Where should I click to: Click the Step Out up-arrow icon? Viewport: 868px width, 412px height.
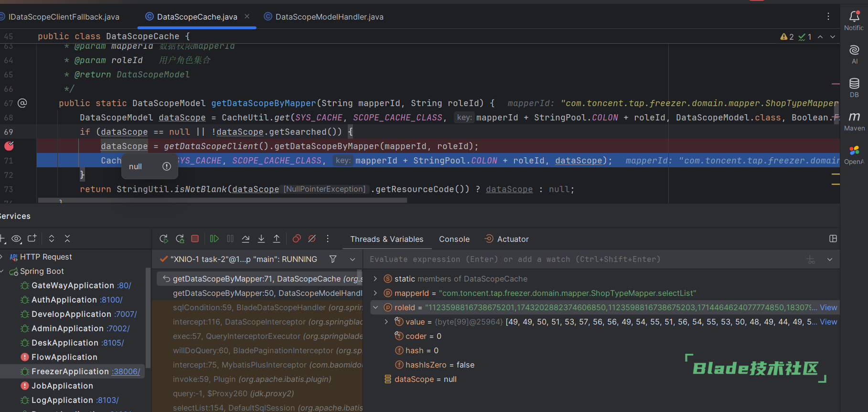[x=277, y=239]
